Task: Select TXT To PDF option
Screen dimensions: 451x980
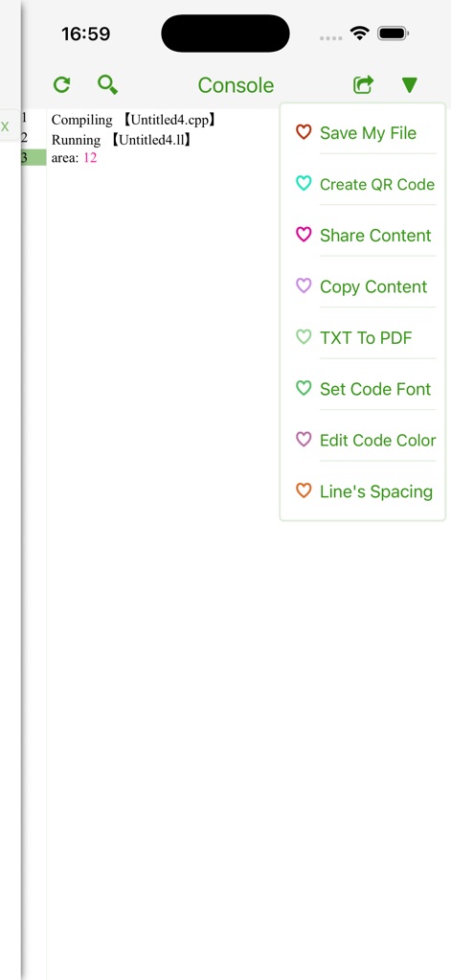Action: [x=363, y=337]
